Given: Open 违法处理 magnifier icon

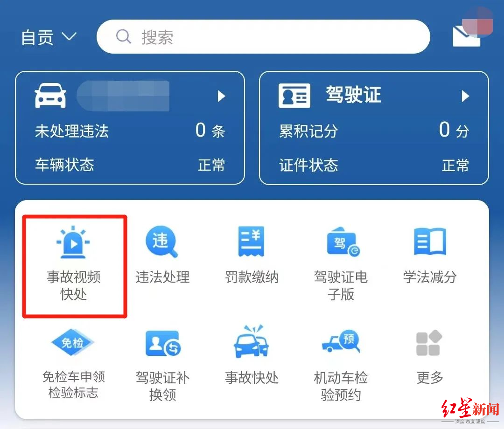Looking at the screenshot, I should [x=161, y=242].
